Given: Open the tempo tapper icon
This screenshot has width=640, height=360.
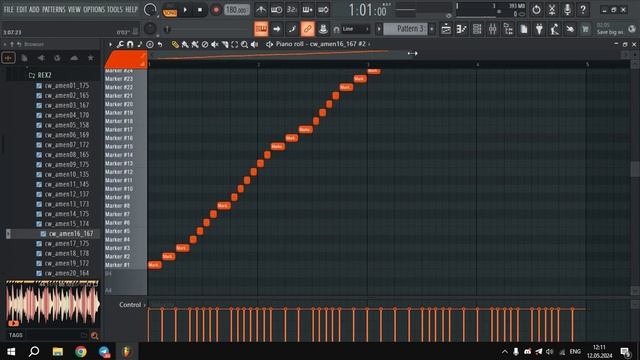Looking at the screenshot, I should [555, 29].
